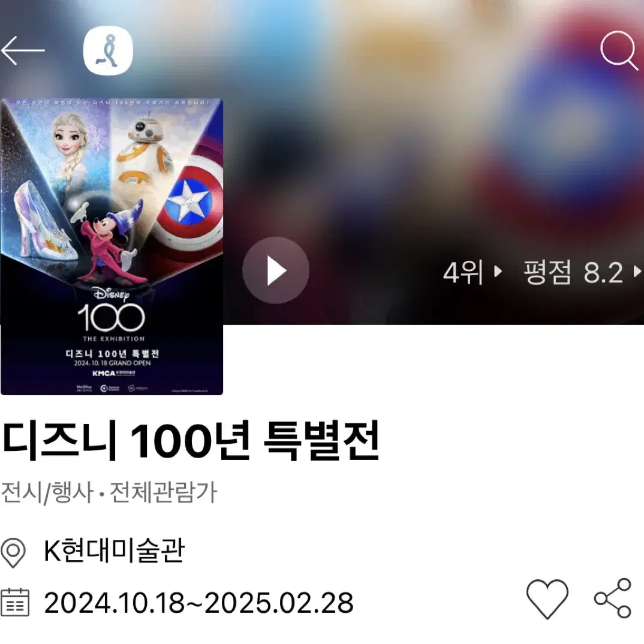This screenshot has height=644, width=644.
Task: Tap the calendar icon beside the dates
Action: pyautogui.click(x=15, y=603)
